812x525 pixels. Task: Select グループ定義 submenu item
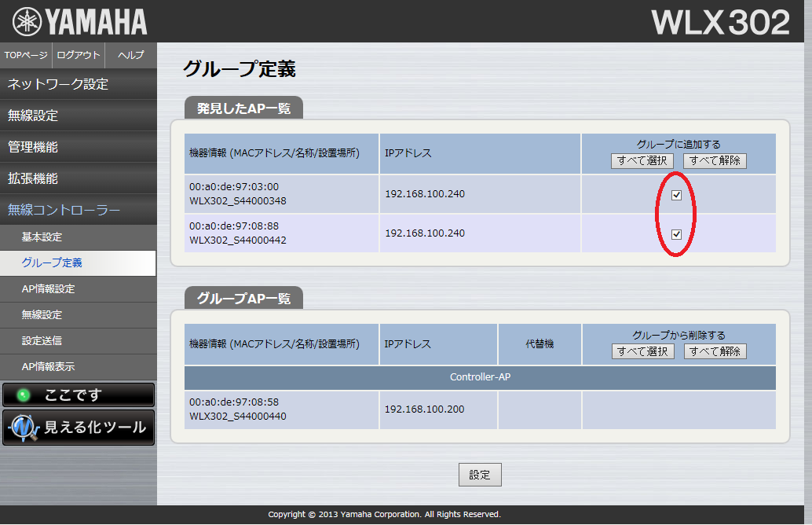tap(78, 263)
